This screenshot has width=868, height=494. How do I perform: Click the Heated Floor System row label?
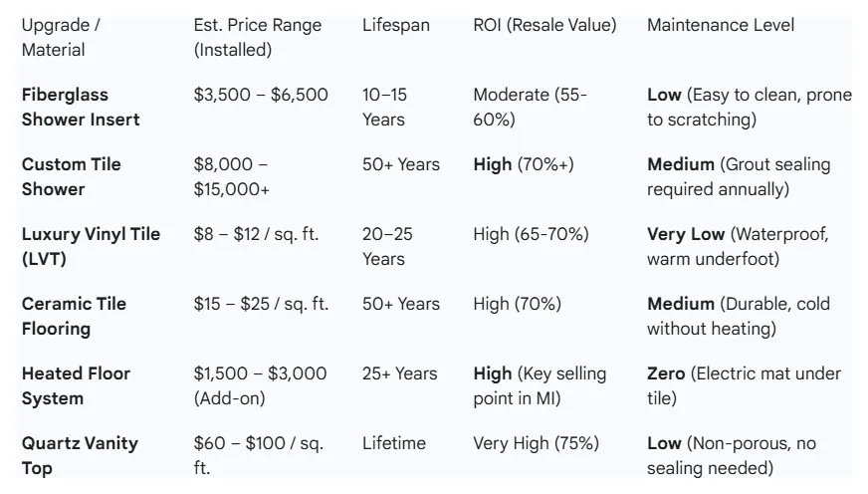coord(76,386)
